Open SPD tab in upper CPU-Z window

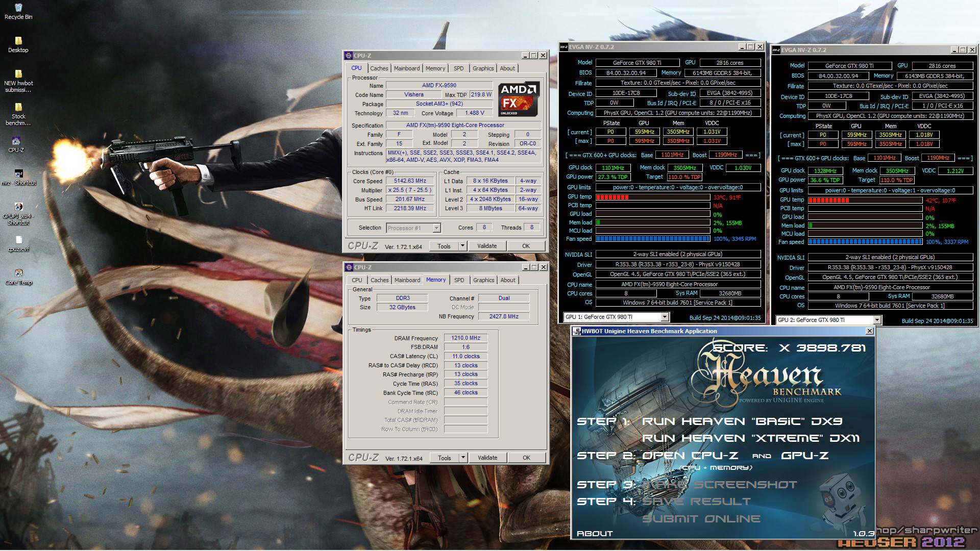pyautogui.click(x=459, y=68)
